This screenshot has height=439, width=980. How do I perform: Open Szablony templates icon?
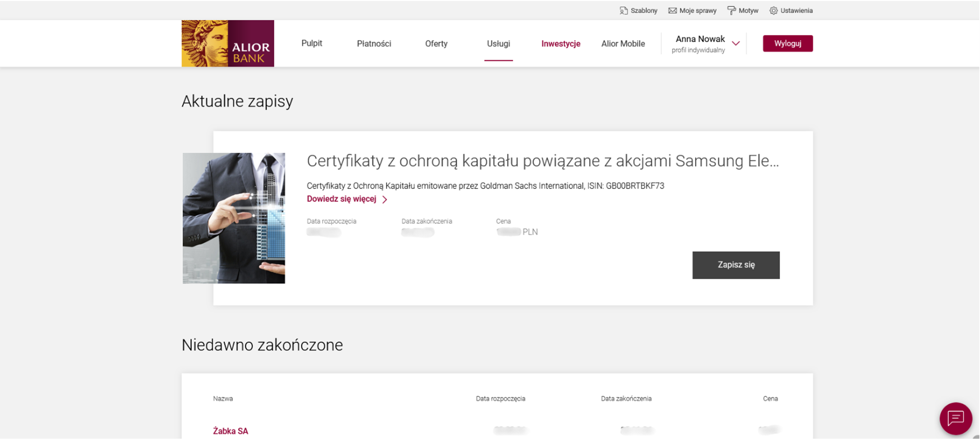pyautogui.click(x=623, y=11)
